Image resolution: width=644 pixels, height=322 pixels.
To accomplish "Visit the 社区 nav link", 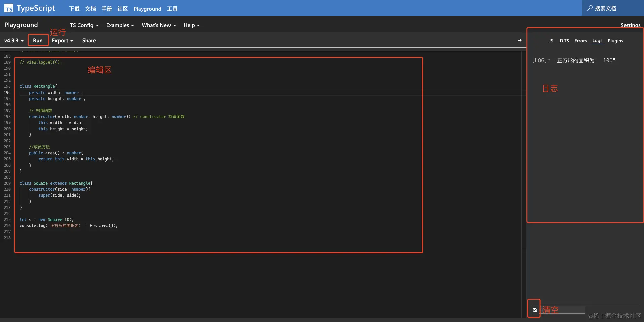I will (123, 9).
